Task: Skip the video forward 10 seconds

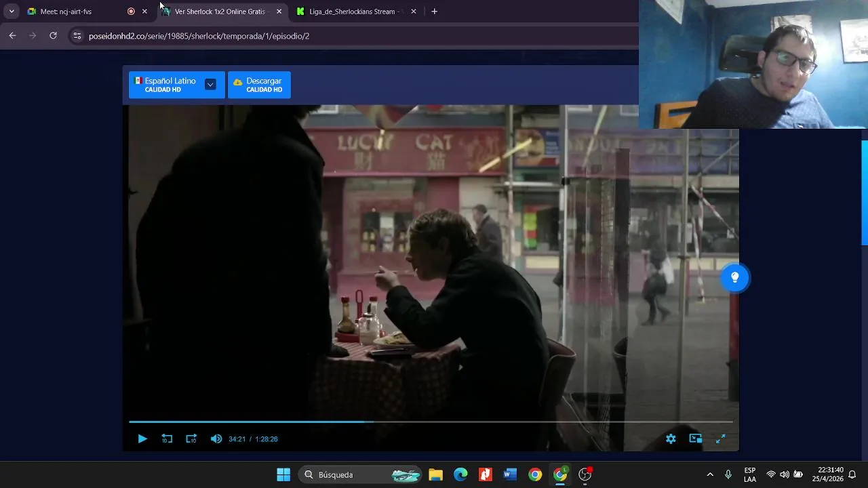Action: point(191,439)
